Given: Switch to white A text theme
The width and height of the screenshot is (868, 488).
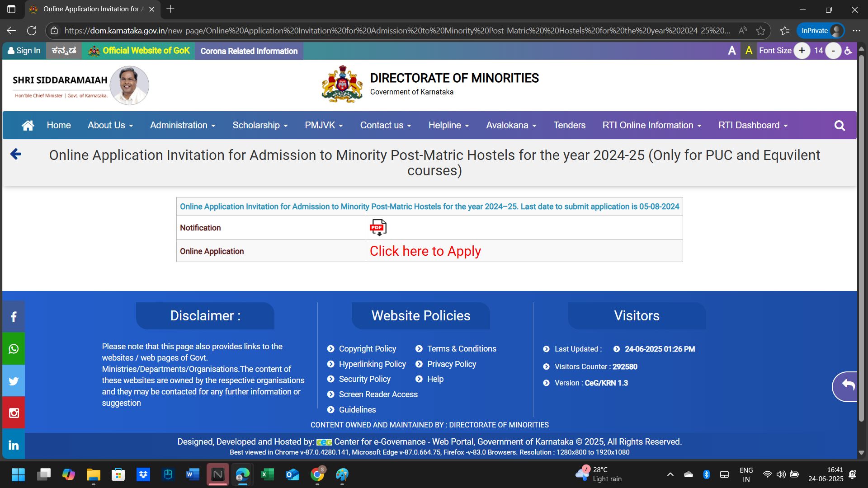Looking at the screenshot, I should tap(732, 51).
